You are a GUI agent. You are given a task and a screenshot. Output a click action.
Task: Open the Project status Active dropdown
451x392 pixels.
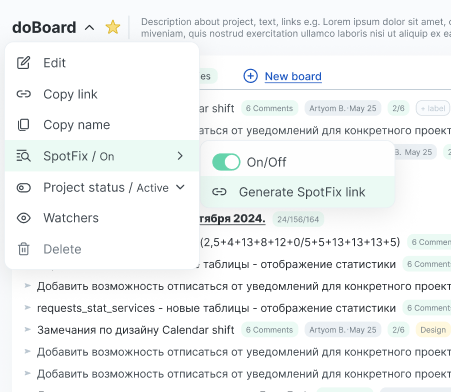coord(180,187)
